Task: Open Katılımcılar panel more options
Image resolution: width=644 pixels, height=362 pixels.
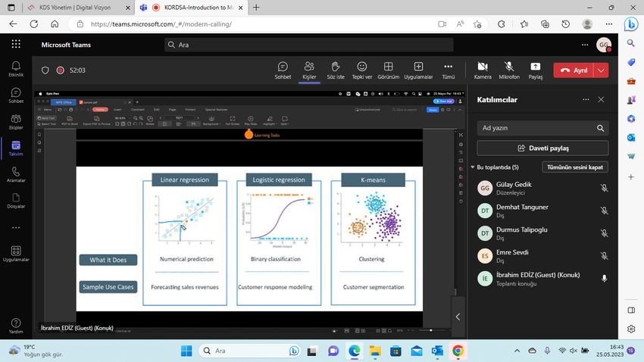Action: [586, 99]
